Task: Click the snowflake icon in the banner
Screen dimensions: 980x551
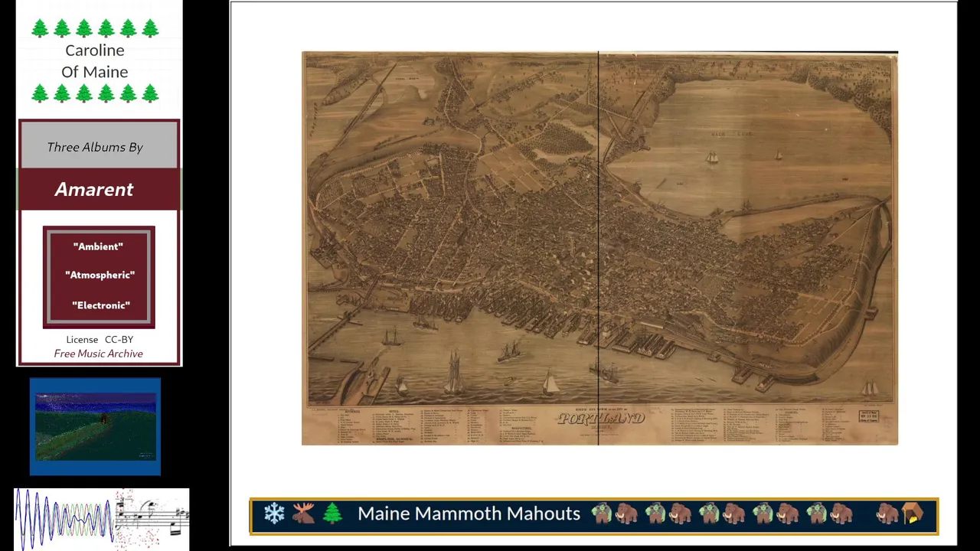Action: [274, 514]
